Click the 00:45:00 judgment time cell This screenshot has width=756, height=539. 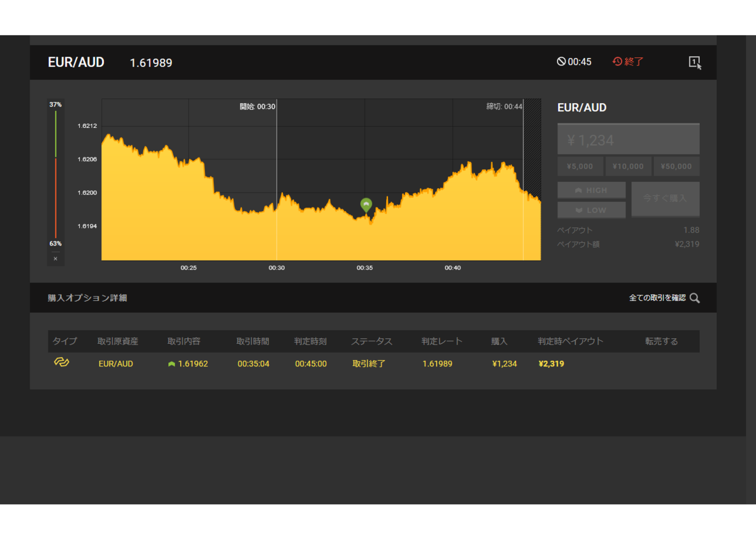(311, 364)
